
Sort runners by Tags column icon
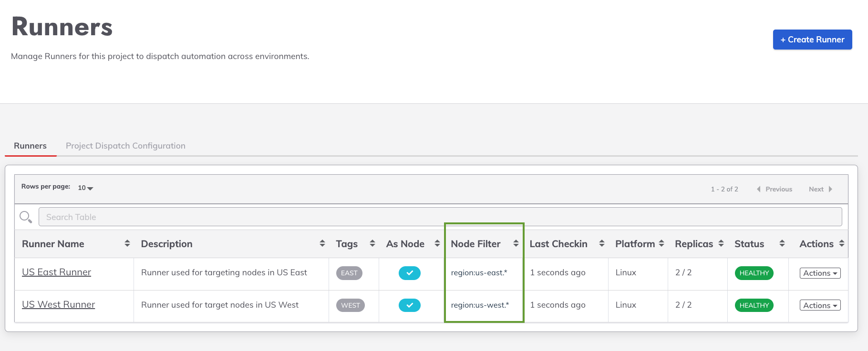pyautogui.click(x=372, y=243)
